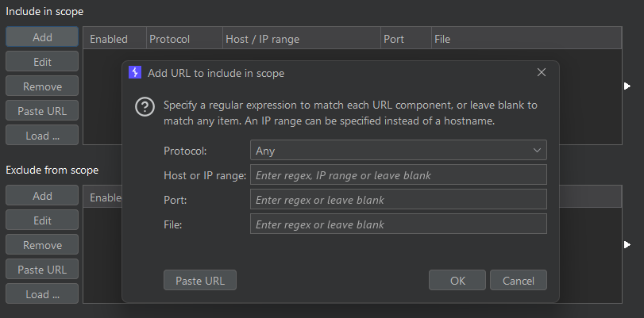Click the Host or IP range input field
Screen dimensions: 644x318
pyautogui.click(x=398, y=174)
